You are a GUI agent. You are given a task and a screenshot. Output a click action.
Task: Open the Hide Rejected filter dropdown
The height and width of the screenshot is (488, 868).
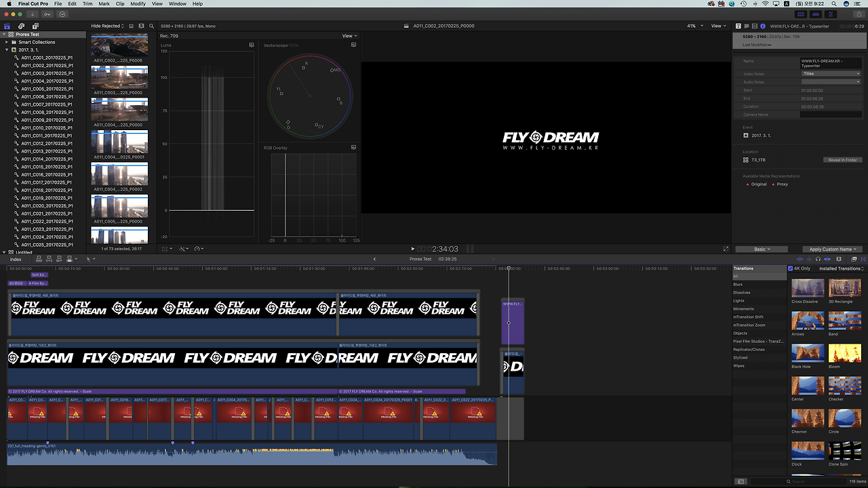[x=106, y=26]
